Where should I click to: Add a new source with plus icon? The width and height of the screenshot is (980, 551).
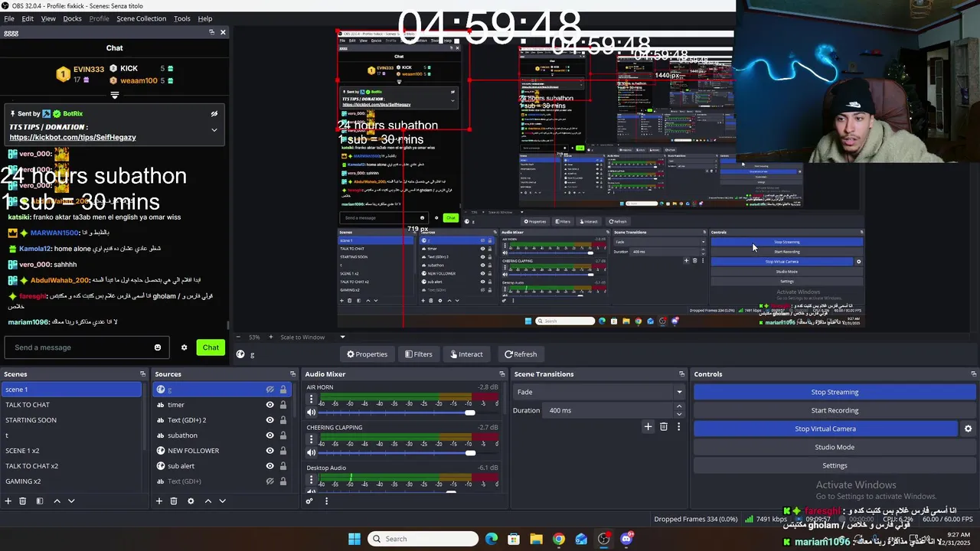click(x=159, y=501)
